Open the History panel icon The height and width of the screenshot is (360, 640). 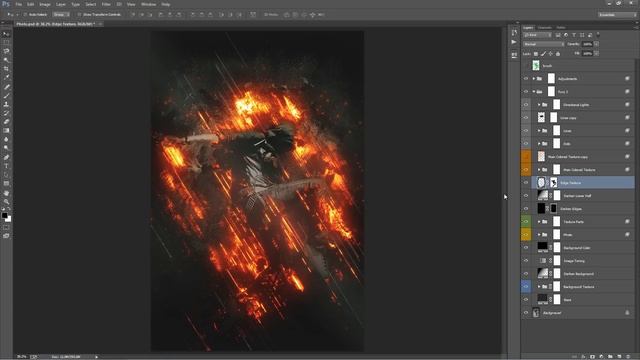[x=514, y=32]
